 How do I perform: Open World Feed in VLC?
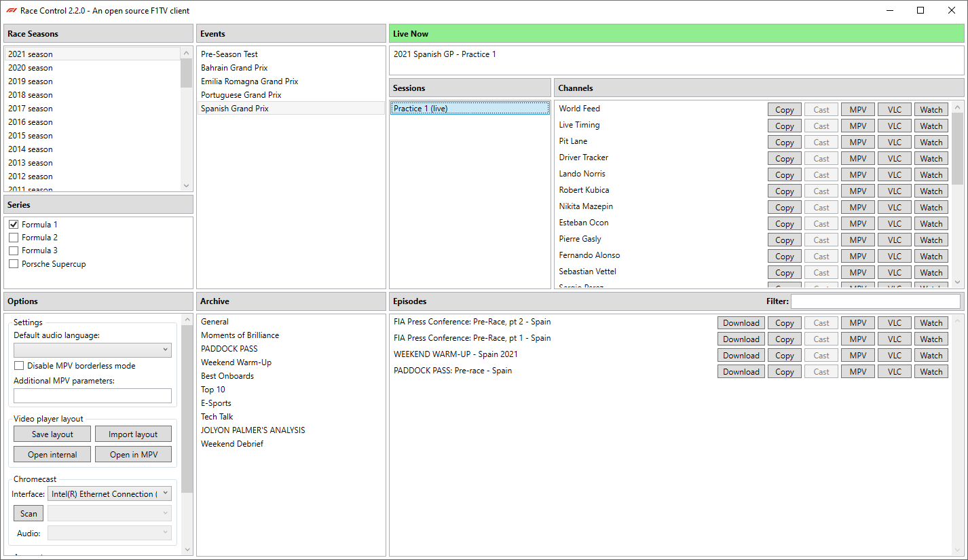(895, 110)
